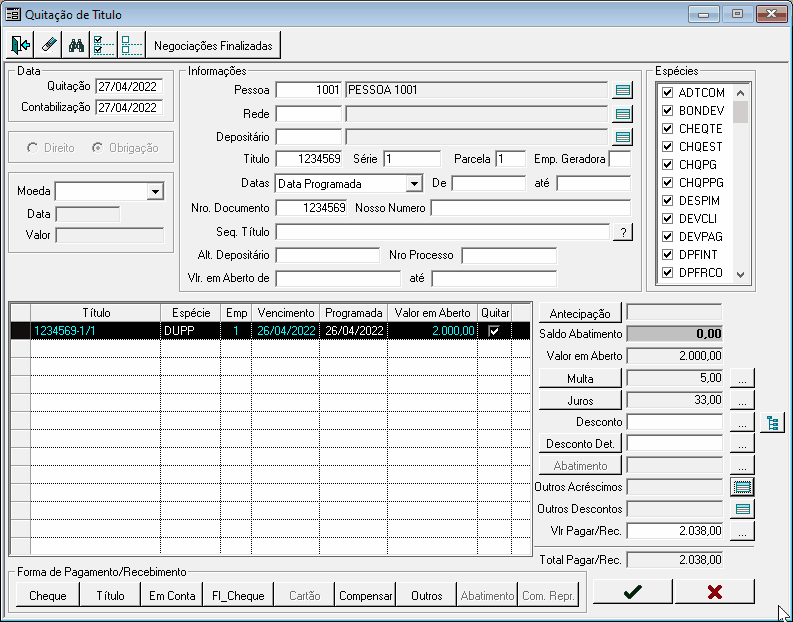
Task: Click ellipsis button beside Vlr Pagar/Rec. field
Action: tap(742, 531)
